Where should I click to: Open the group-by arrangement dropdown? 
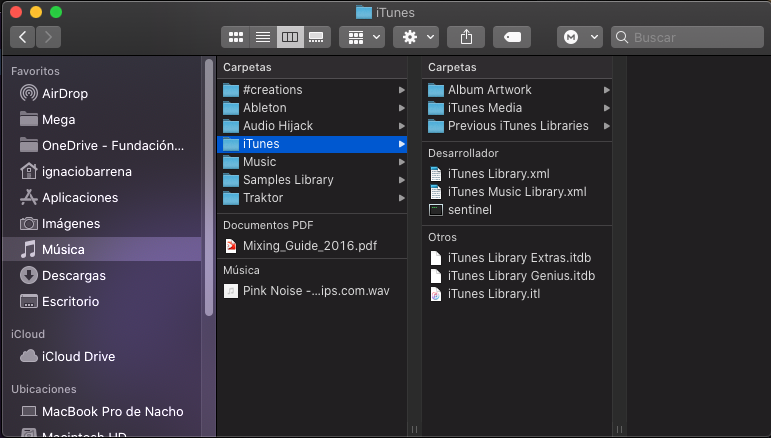coord(363,37)
